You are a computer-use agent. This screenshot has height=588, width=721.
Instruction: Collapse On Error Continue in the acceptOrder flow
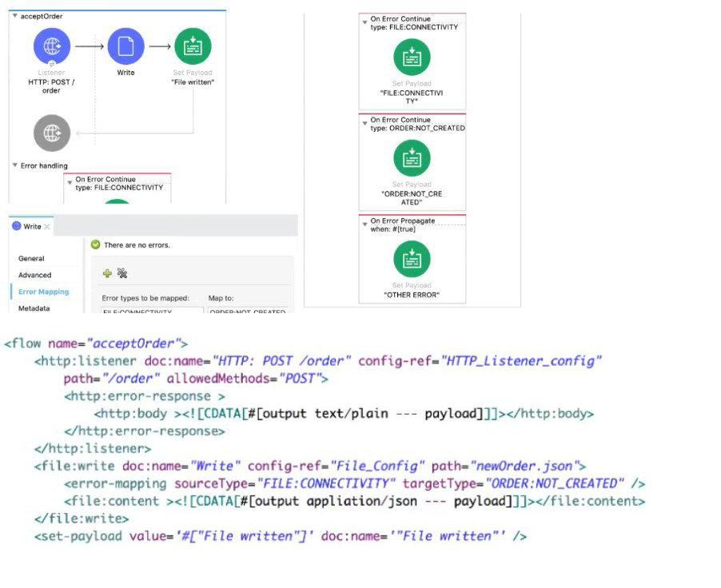point(70,183)
